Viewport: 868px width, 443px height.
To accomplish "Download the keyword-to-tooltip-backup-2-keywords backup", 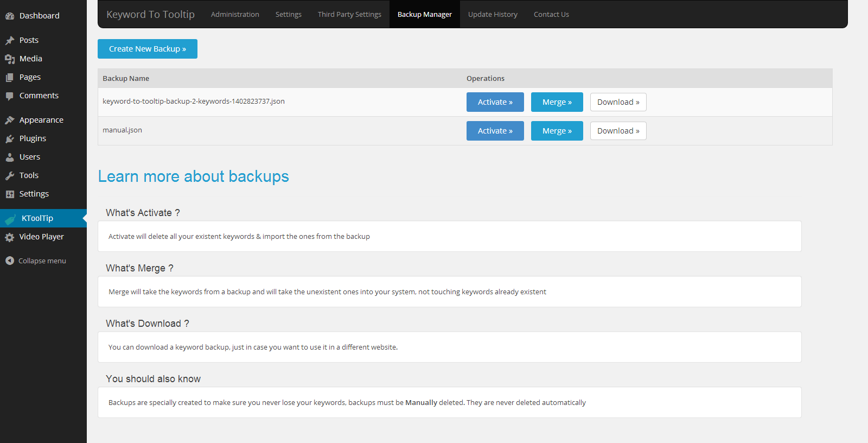I will 618,102.
